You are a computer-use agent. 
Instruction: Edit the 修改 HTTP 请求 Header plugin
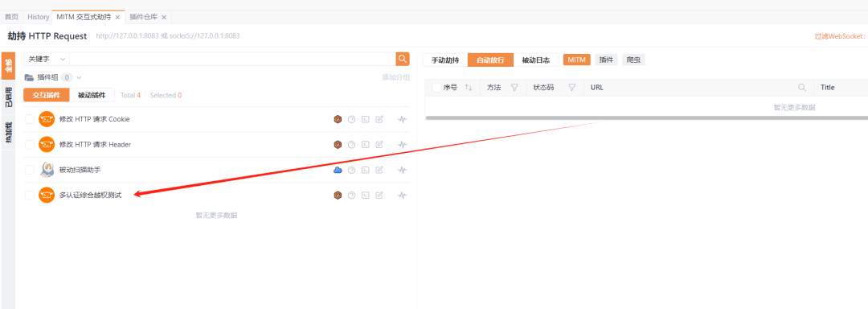379,145
